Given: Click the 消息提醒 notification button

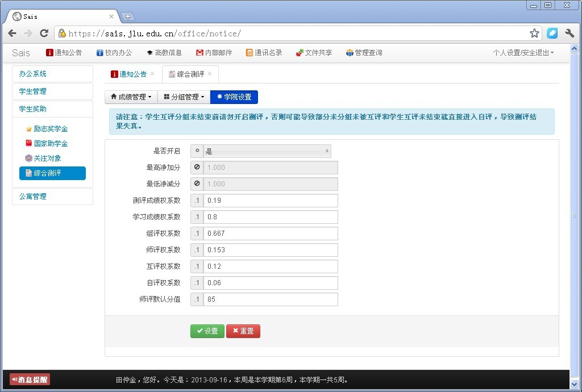Looking at the screenshot, I should point(30,380).
